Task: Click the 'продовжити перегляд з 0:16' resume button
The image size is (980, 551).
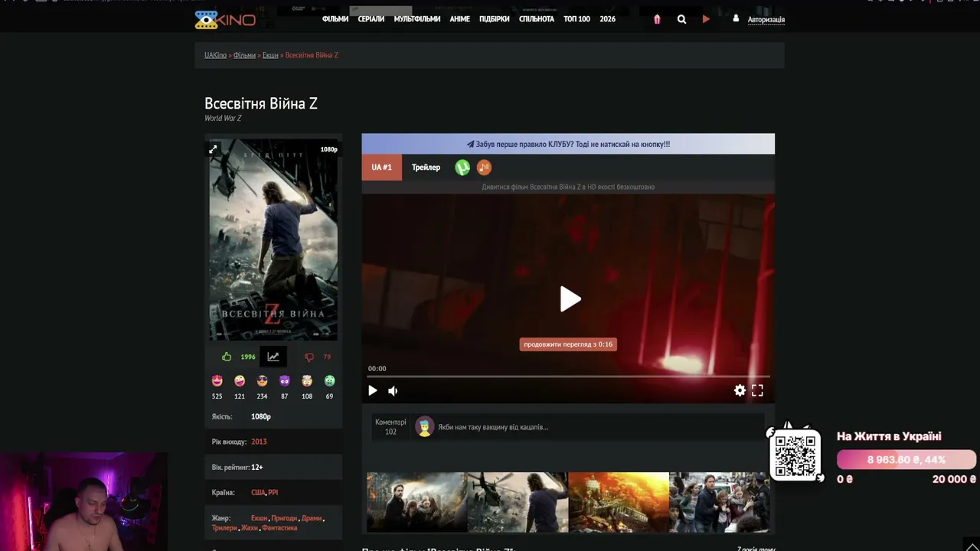Action: point(568,344)
